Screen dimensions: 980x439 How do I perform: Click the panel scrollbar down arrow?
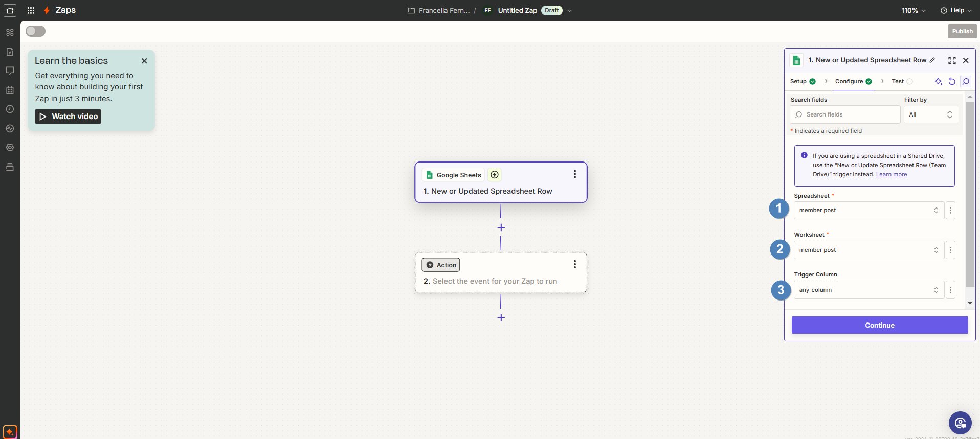point(970,303)
